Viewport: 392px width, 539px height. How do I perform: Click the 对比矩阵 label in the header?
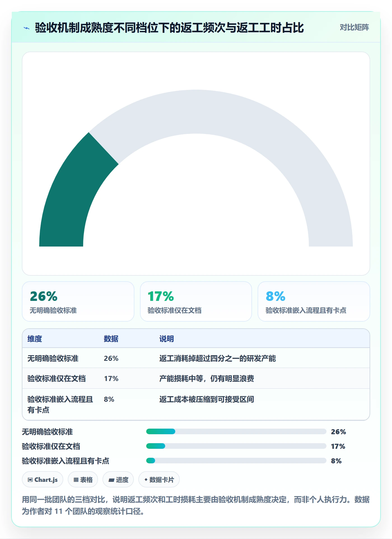(354, 27)
